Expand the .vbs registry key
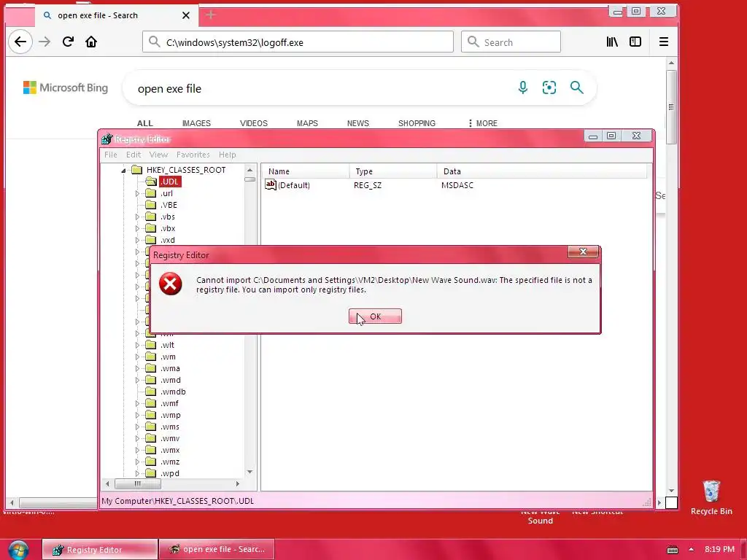 pos(137,217)
